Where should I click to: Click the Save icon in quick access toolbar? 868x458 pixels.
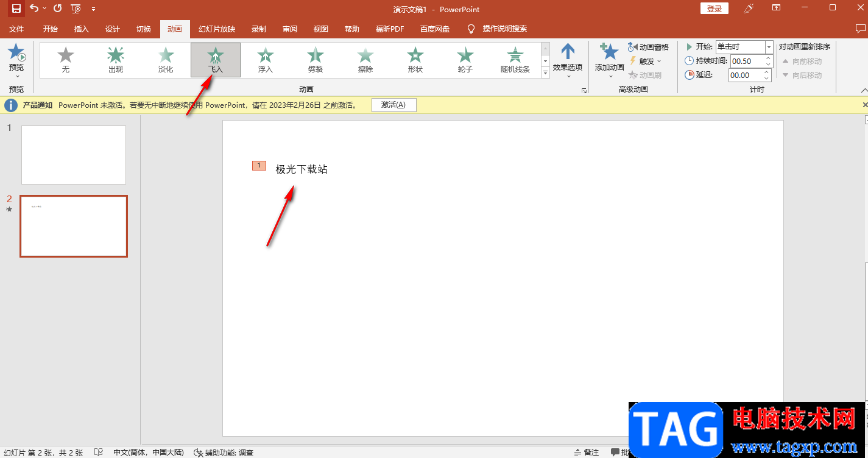[x=16, y=9]
